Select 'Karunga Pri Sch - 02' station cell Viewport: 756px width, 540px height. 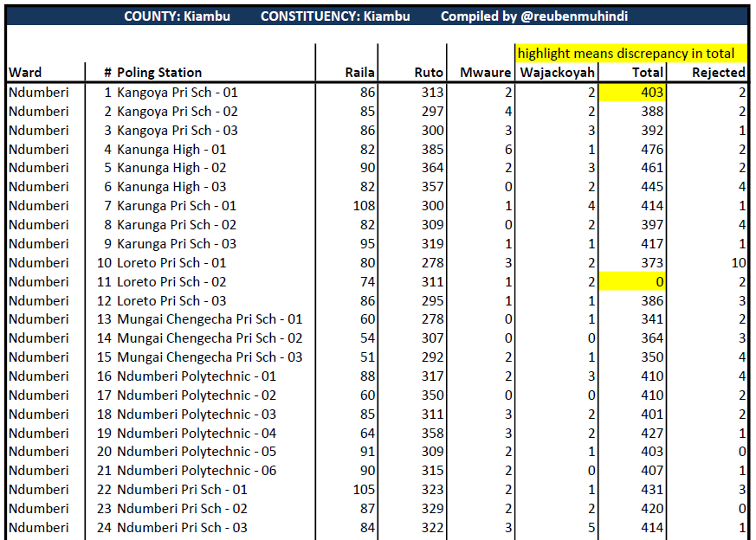tap(177, 224)
